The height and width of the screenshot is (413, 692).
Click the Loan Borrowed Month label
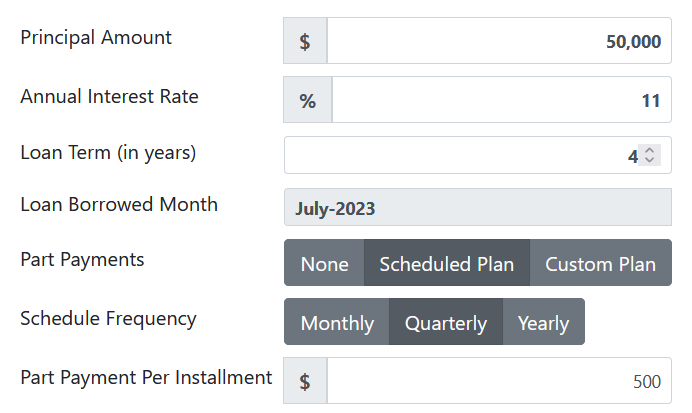tap(119, 204)
